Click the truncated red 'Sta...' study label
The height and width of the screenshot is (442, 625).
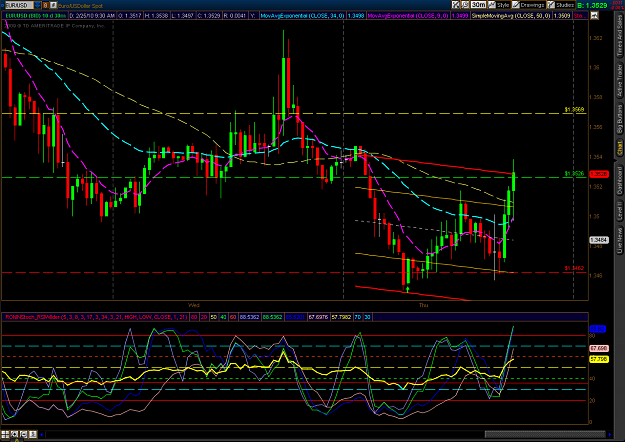[x=580, y=16]
